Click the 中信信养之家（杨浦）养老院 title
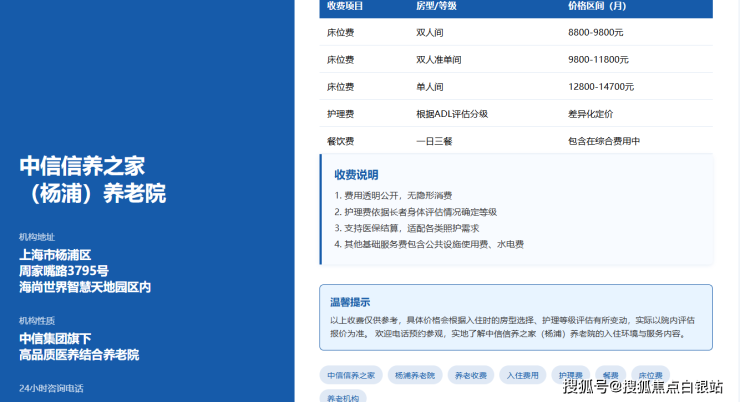Viewport: 740px width, 402px height. tap(92, 180)
